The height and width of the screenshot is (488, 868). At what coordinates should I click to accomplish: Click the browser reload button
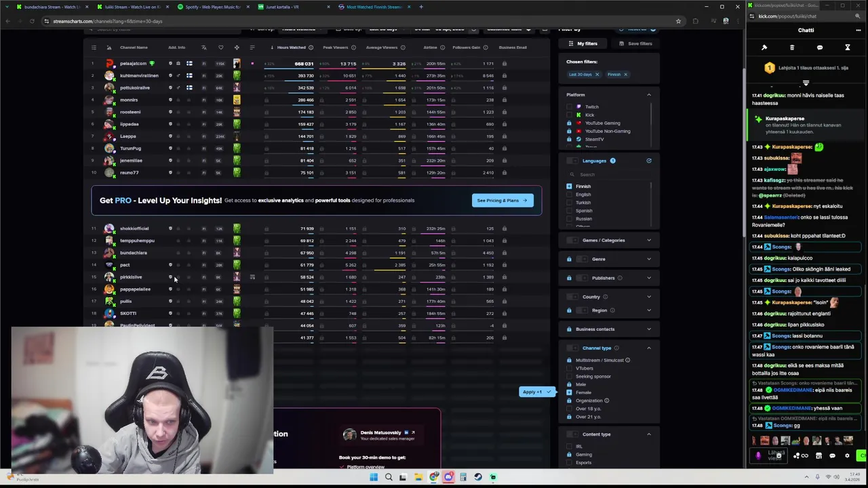pos(31,21)
